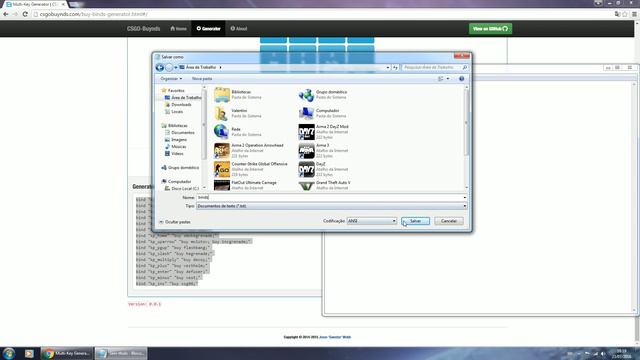This screenshot has height=360, width=640.
Task: Open the dialog help icon
Action: [x=462, y=79]
